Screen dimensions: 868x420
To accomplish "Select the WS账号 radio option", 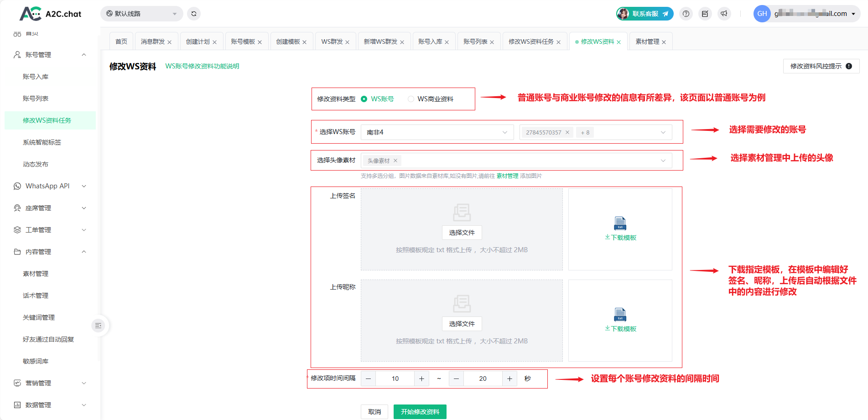I will point(364,99).
